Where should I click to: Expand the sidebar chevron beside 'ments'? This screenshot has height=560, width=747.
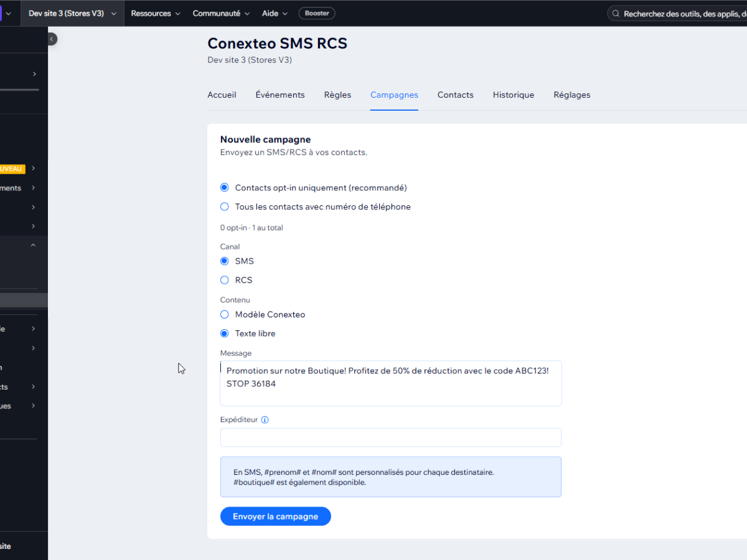[34, 188]
